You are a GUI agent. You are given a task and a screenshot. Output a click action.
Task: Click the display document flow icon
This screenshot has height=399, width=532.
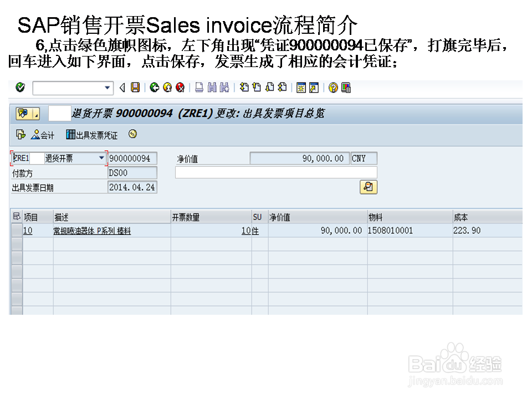pyautogui.click(x=21, y=135)
